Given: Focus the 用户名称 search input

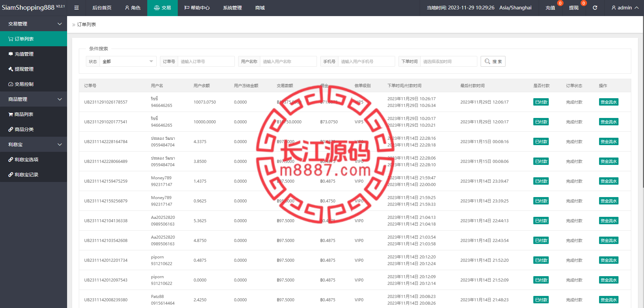Looking at the screenshot, I should pyautogui.click(x=288, y=61).
